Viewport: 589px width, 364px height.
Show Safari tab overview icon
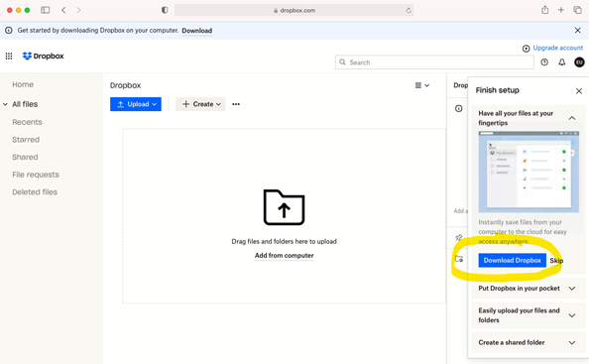[577, 10]
